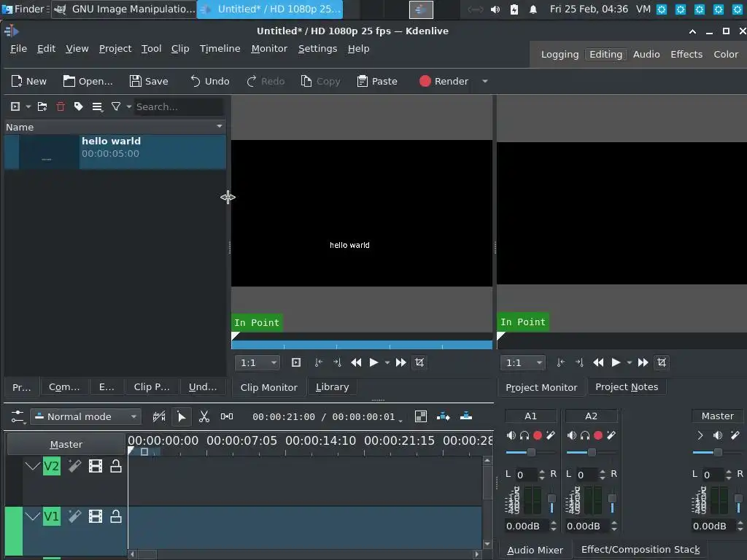Open the Timeline menu
This screenshot has width=747, height=560.
(x=220, y=49)
